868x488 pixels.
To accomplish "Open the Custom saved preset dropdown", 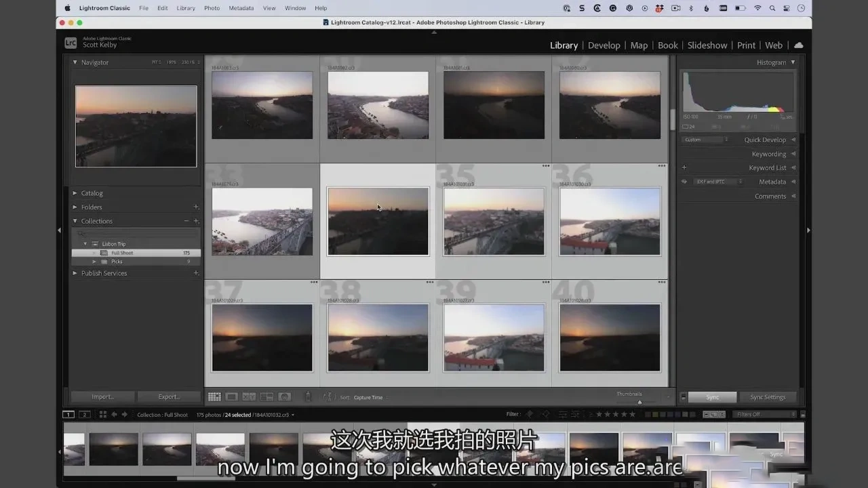I will click(x=705, y=140).
